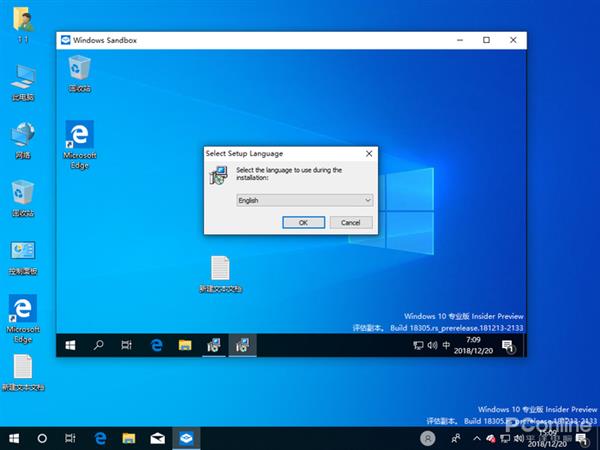Select the Windows Sandbox icon on the host taskbar
Image resolution: width=600 pixels, height=450 pixels.
click(x=186, y=439)
